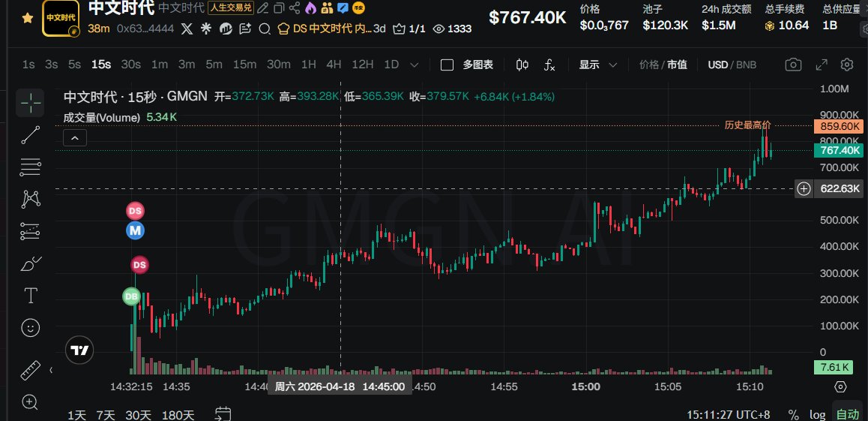The image size is (868, 421).
Task: Switch to the 30m timeframe
Action: coord(278,65)
